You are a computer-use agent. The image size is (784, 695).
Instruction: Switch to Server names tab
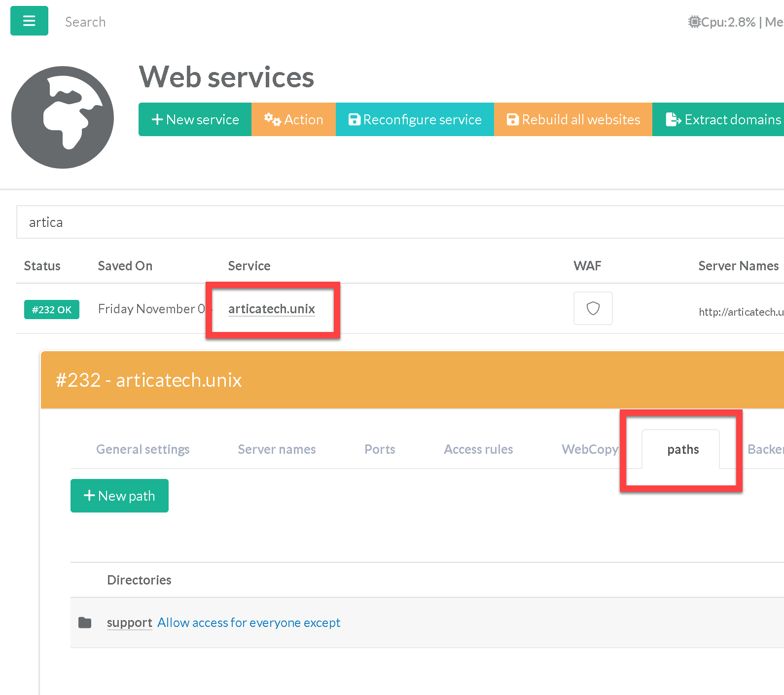277,449
